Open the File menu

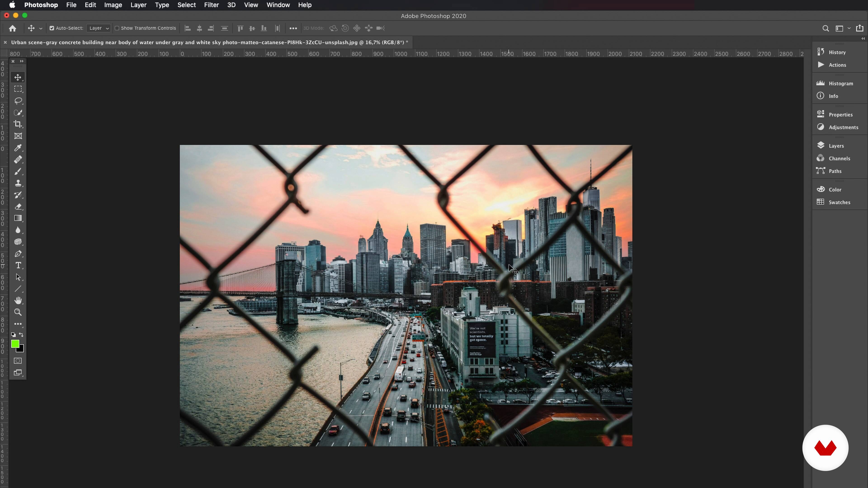click(x=71, y=5)
